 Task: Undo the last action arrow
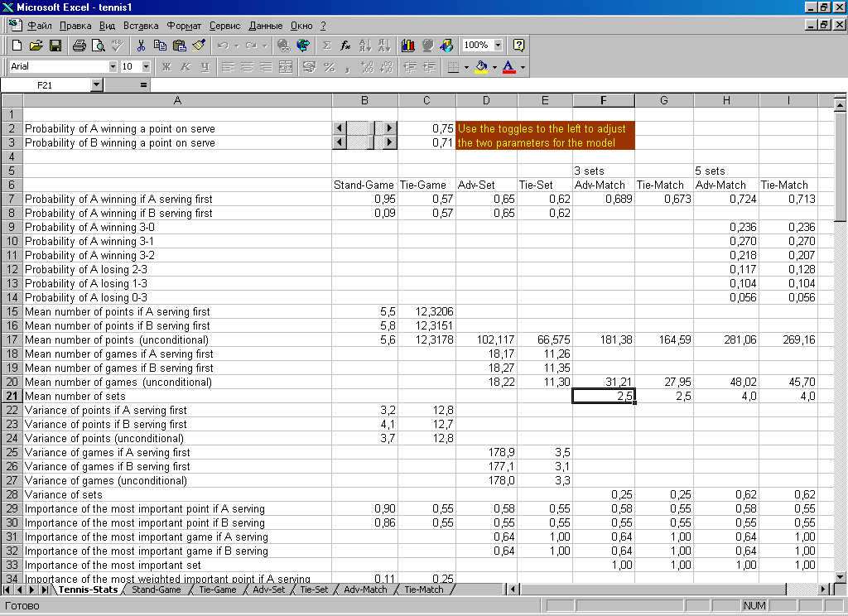point(222,46)
